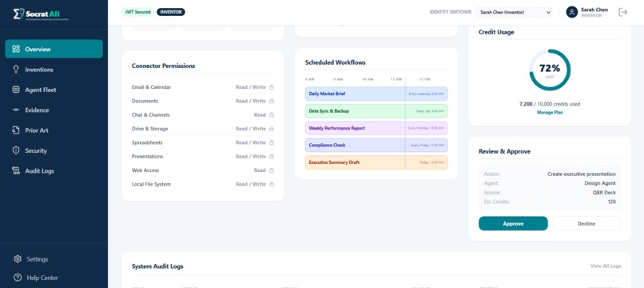Approve the executive presentation action
The image size is (644, 288).
pyautogui.click(x=513, y=223)
